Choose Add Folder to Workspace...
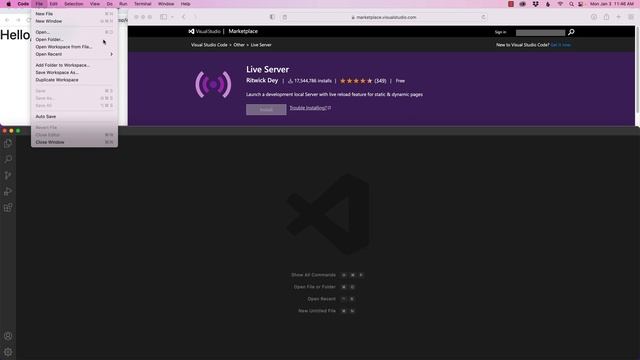640x360 pixels. point(74,65)
